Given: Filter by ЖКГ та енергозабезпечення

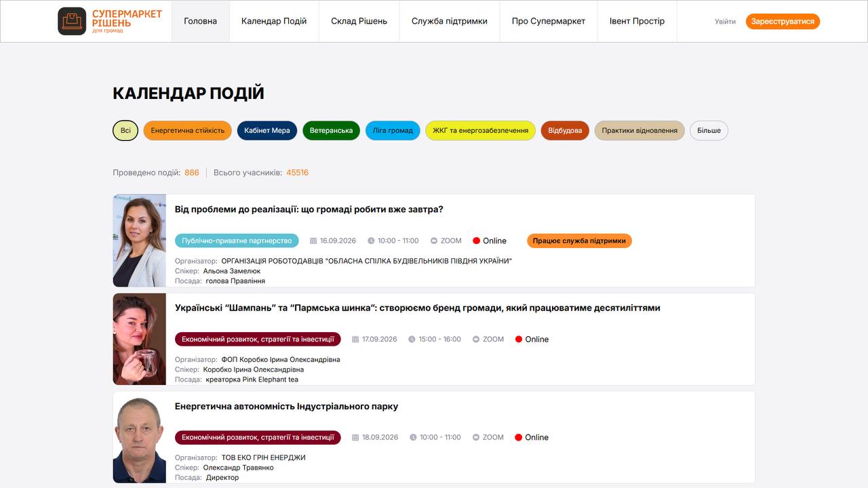Looking at the screenshot, I should [481, 131].
